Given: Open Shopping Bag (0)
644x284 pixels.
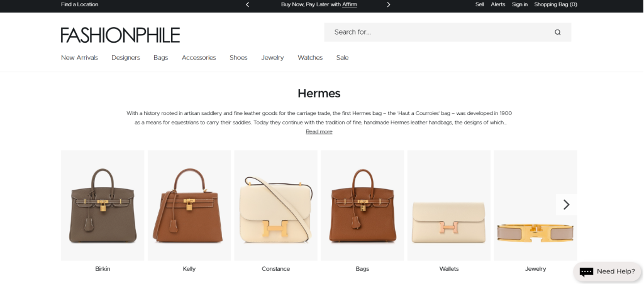Looking at the screenshot, I should point(555,4).
